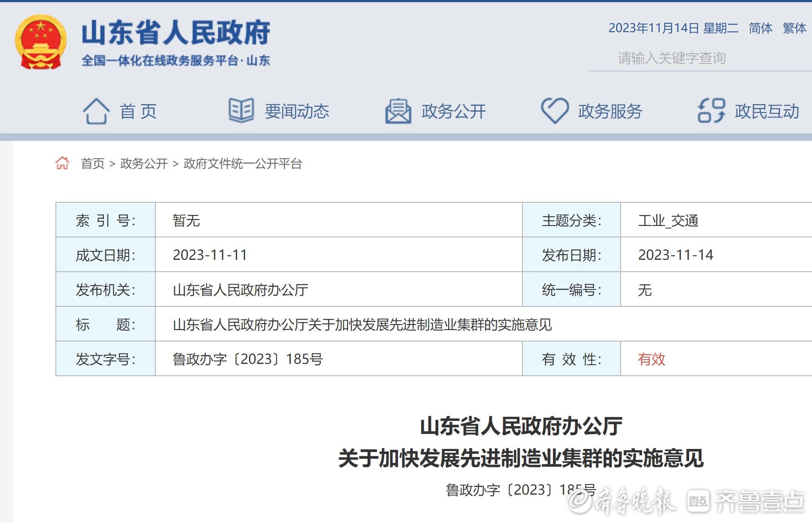Open the 要闻动态 navigation menu item

coord(297,112)
